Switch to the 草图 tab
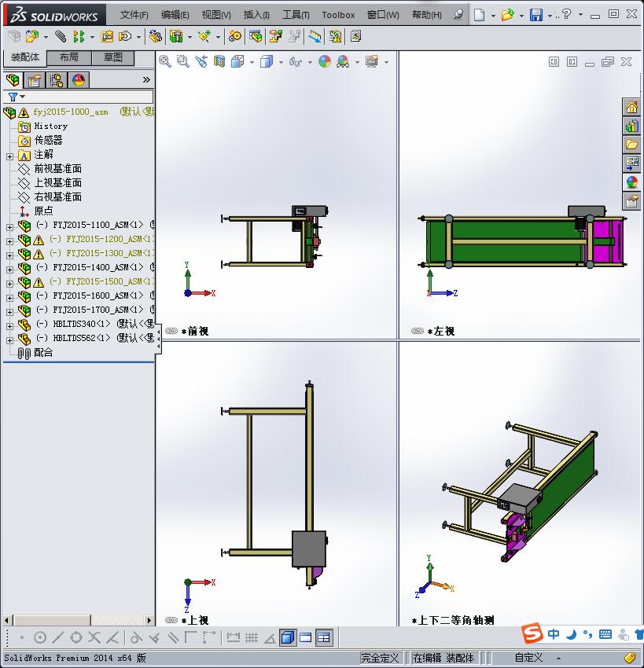The width and height of the screenshot is (644, 668). tap(113, 57)
